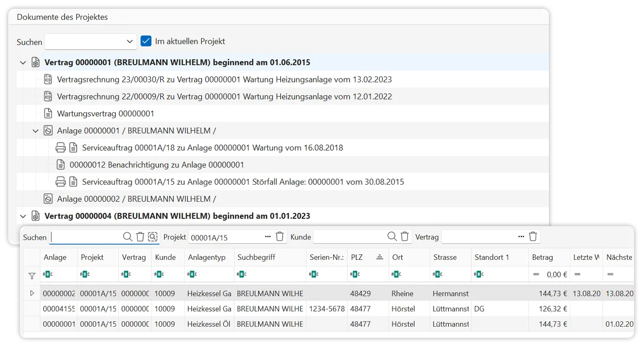Click the filter funnel icon in the grid
644x350 pixels.
32,275
